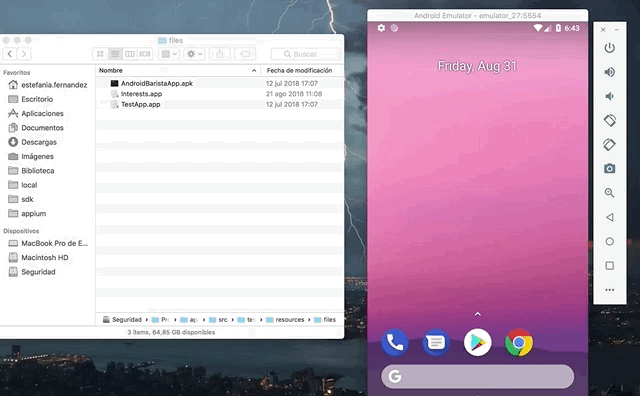Click the 12 jul 2018 17:07 date of AndroidBaristaApp.apk
This screenshot has width=640, height=396.
pos(292,83)
